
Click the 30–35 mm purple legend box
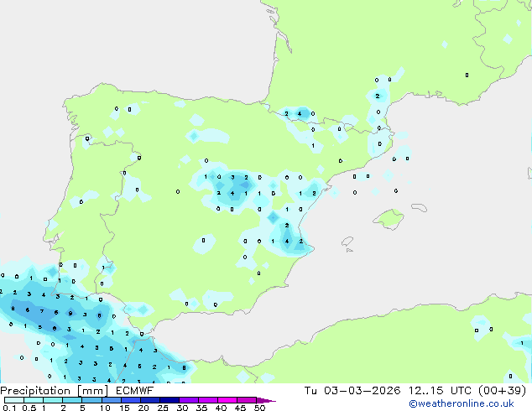(x=188, y=400)
